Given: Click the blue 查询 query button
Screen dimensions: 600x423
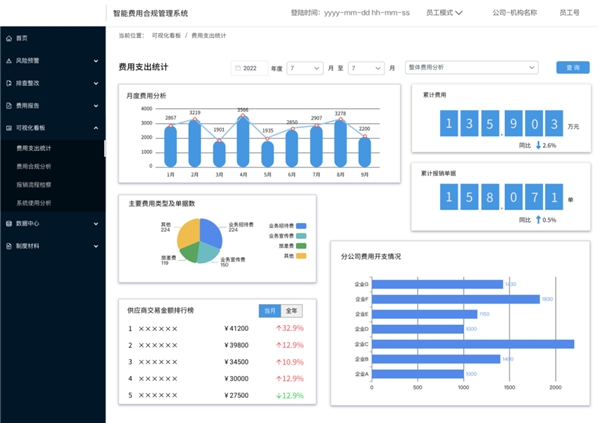Looking at the screenshot, I should coord(573,68).
